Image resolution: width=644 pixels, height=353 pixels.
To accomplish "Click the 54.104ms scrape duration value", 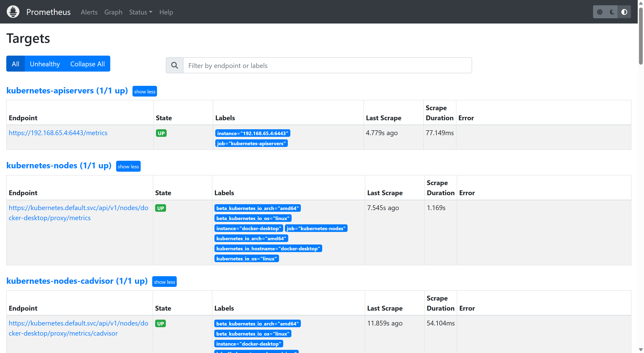I will pyautogui.click(x=440, y=323).
